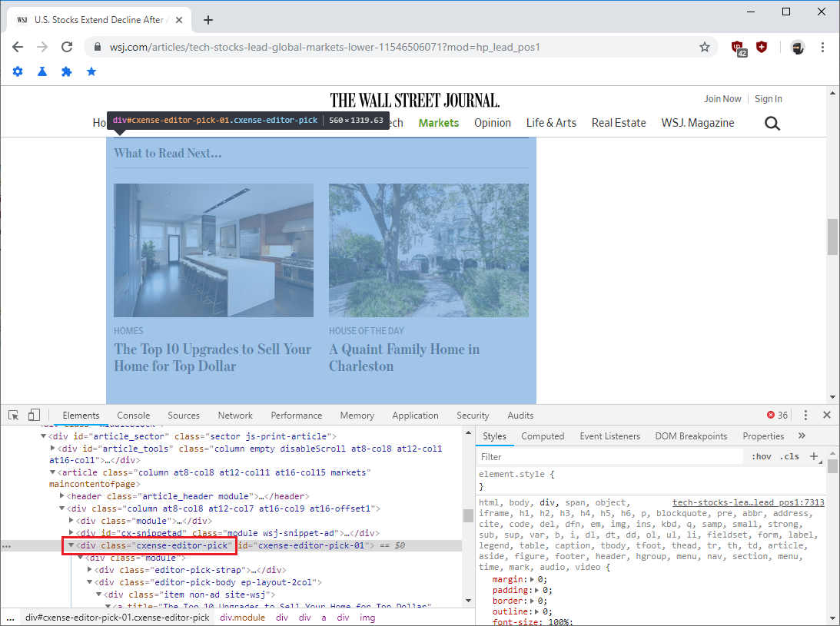Open the Performance tab
Image resolution: width=840 pixels, height=626 pixels.
click(296, 416)
